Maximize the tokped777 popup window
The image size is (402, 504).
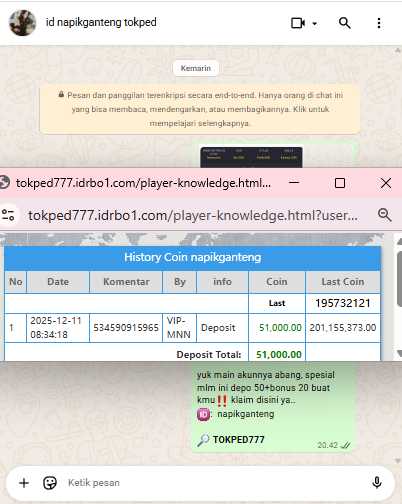point(340,183)
